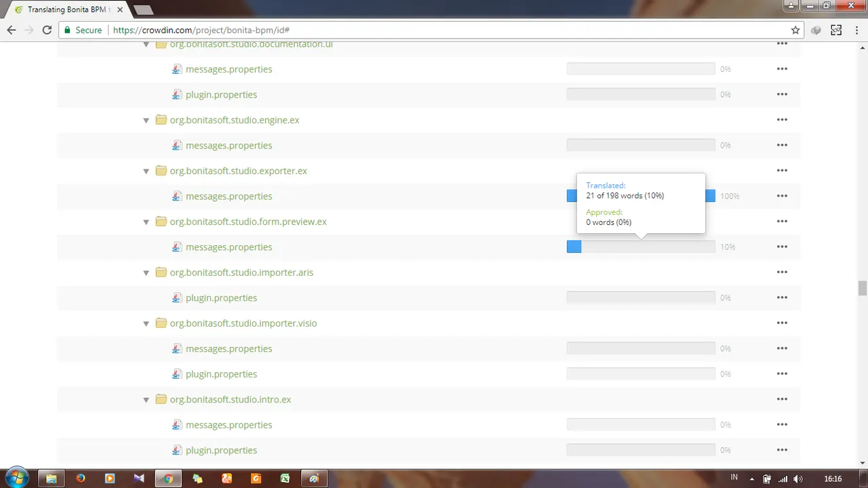Show hidden system tray icons
The width and height of the screenshot is (868, 488).
[751, 479]
